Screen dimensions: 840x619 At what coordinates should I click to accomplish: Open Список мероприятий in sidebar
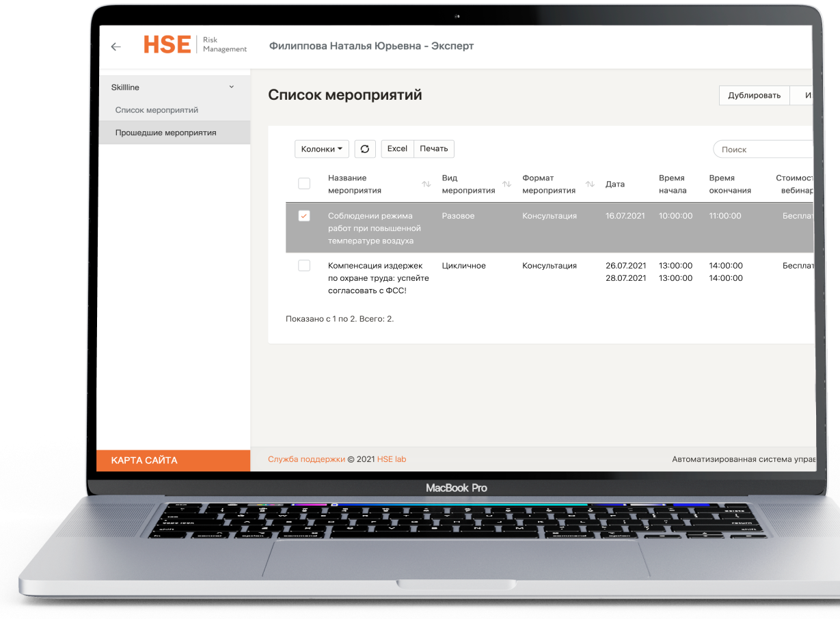pos(157,110)
